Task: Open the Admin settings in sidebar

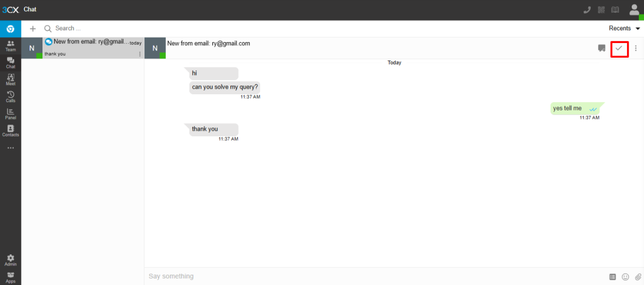Action: coord(10,260)
